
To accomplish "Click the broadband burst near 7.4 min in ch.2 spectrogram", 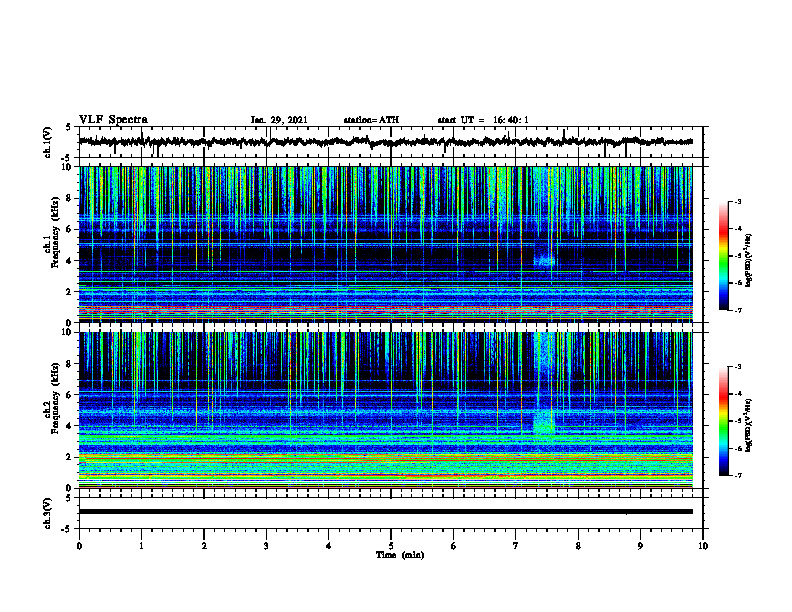I will (544, 422).
